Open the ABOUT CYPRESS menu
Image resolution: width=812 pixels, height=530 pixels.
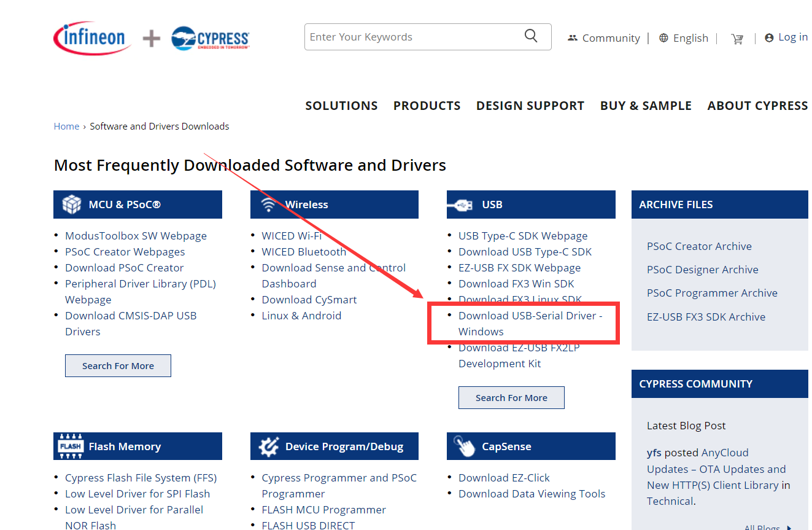pos(757,106)
